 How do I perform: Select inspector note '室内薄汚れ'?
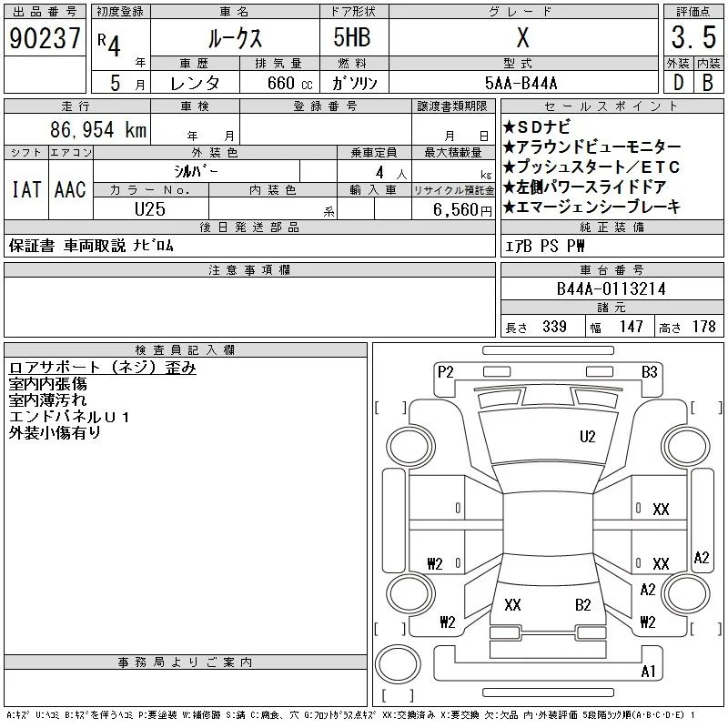pyautogui.click(x=48, y=400)
